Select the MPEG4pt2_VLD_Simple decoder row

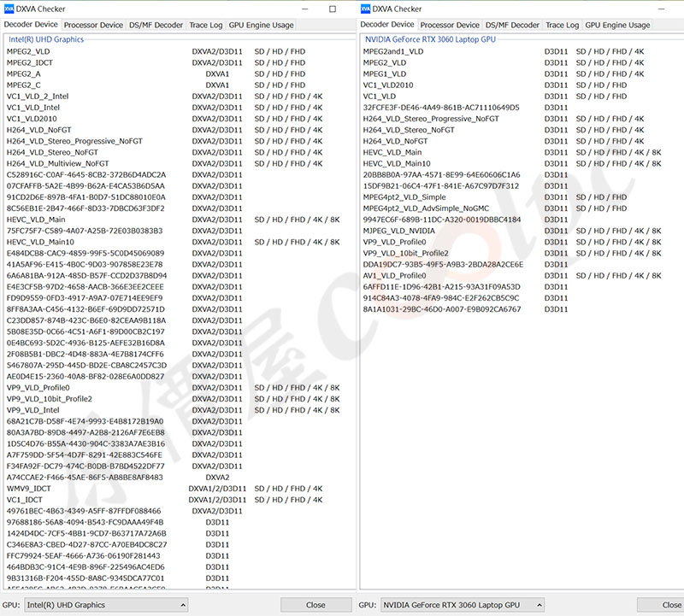(495, 197)
